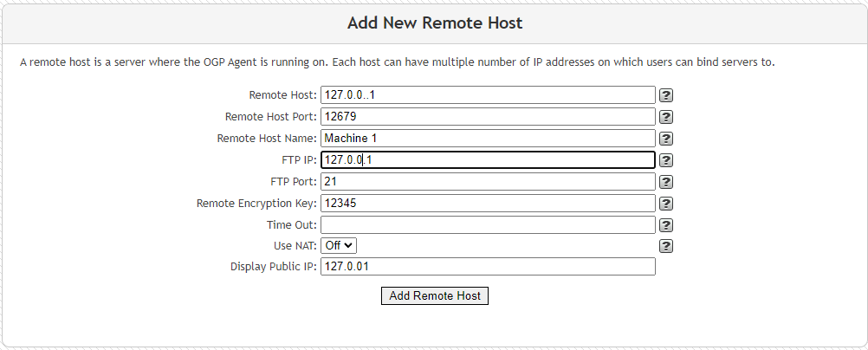The image size is (868, 350).
Task: Show help info for Use NAT
Action: 666,246
